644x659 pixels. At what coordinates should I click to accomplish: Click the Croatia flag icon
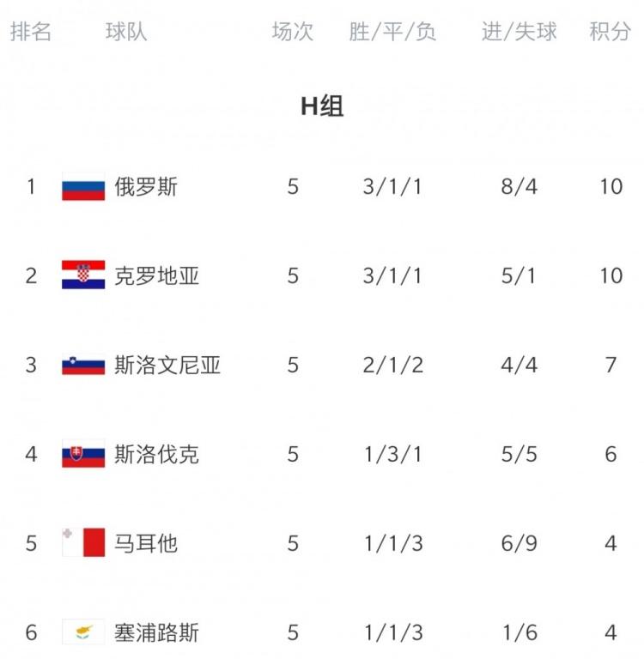[x=83, y=275]
